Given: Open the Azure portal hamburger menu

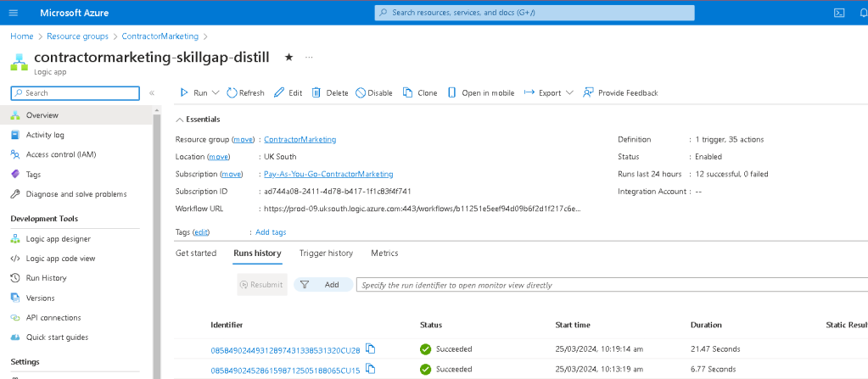Looking at the screenshot, I should coord(14,13).
